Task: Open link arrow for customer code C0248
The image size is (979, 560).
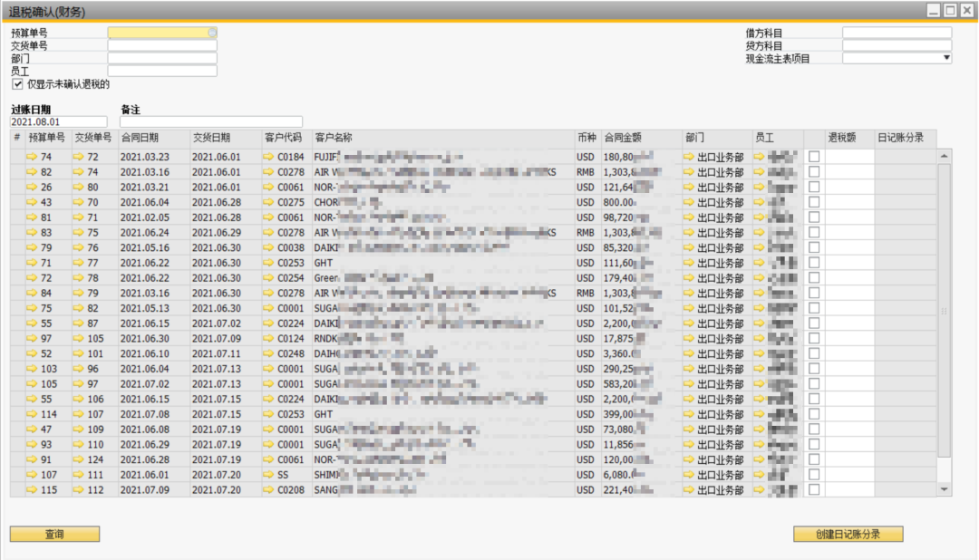Action: [268, 354]
